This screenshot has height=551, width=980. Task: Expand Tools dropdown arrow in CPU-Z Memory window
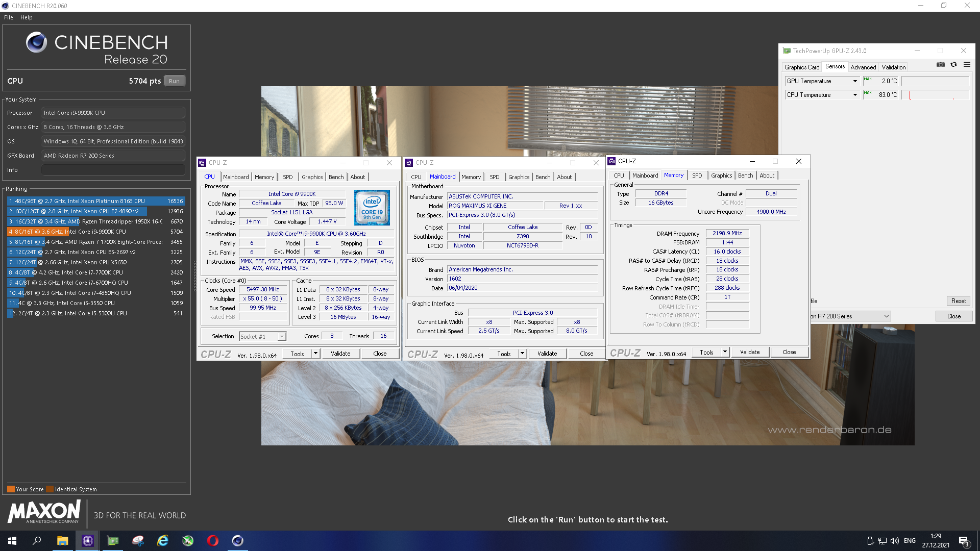click(x=725, y=352)
